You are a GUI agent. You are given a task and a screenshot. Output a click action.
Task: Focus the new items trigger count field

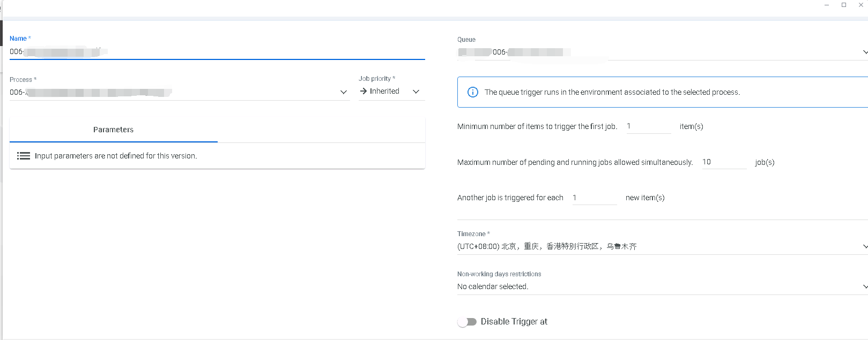[594, 198]
